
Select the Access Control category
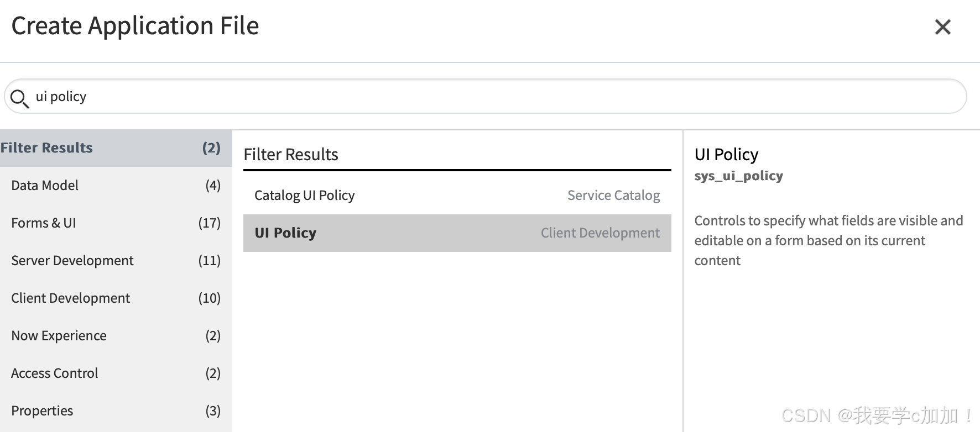pos(116,373)
